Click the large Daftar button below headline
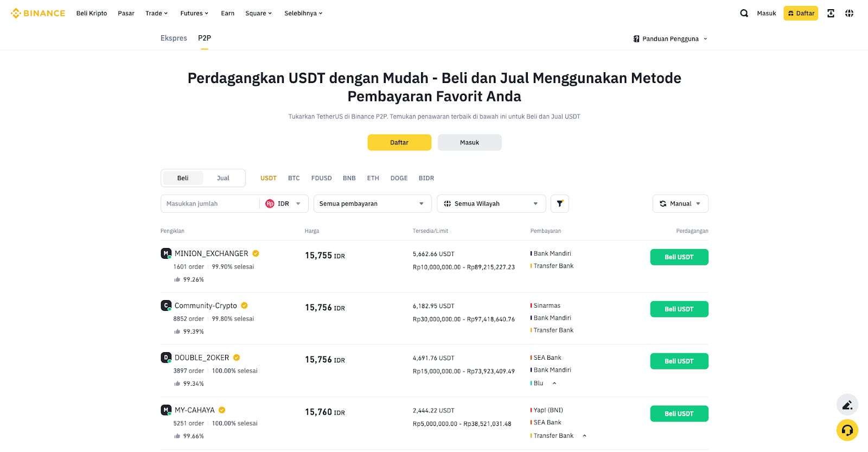The width and height of the screenshot is (868, 452). tap(399, 142)
